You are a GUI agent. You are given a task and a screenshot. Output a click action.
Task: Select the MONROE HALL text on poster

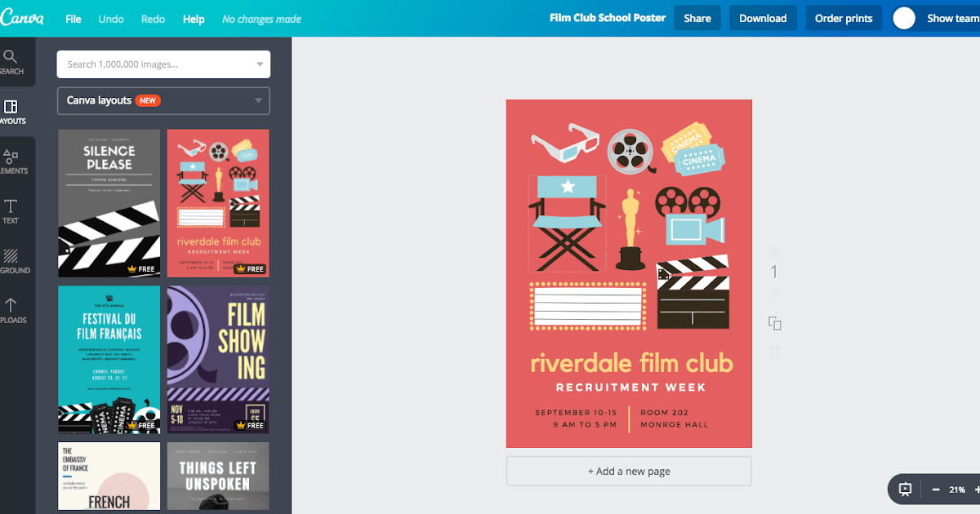[x=675, y=425]
